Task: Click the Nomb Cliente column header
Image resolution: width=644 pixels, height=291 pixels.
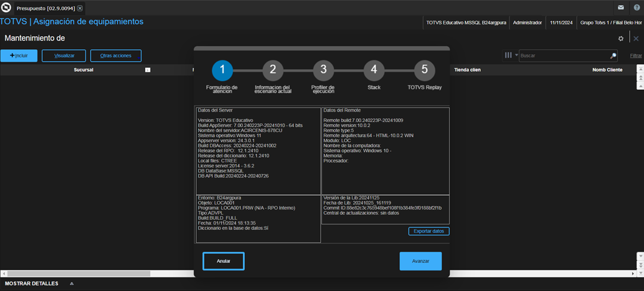Action: (x=607, y=70)
